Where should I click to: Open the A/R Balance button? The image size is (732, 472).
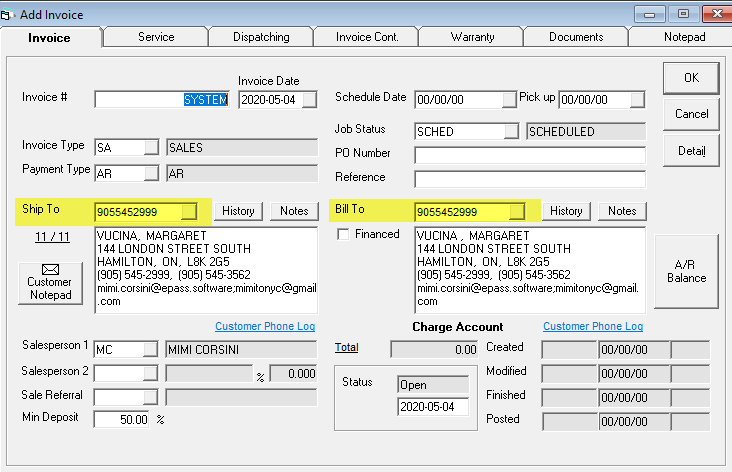(x=686, y=271)
